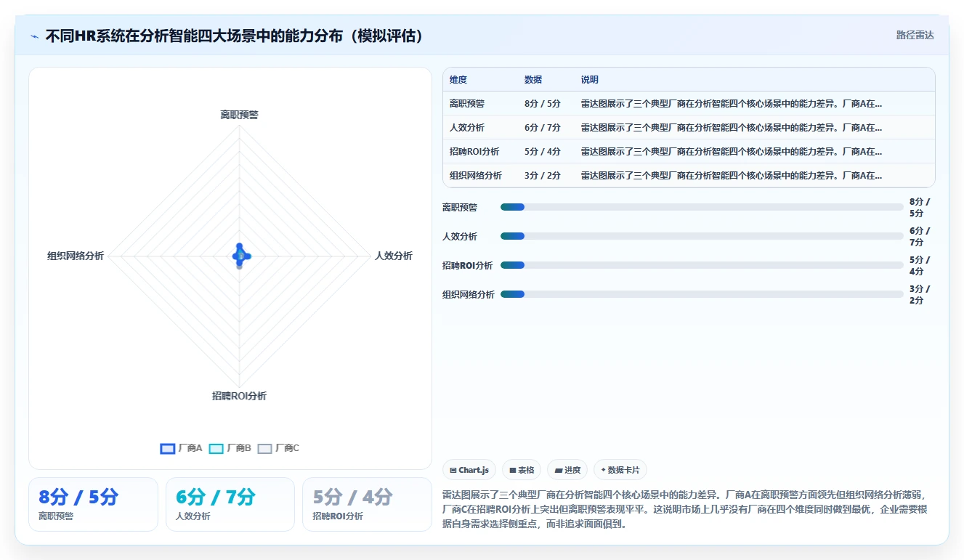Click the 说明 column header
Viewport: 964px width, 560px height.
590,80
